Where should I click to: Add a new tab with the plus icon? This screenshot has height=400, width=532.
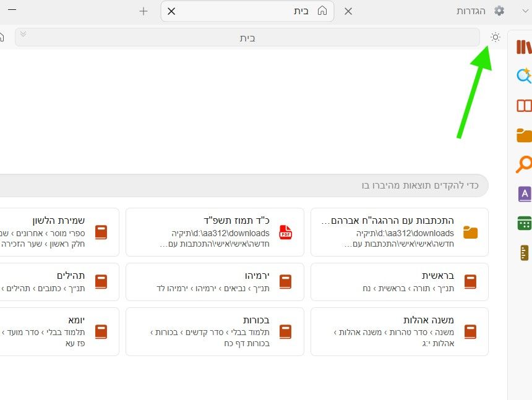coord(144,12)
